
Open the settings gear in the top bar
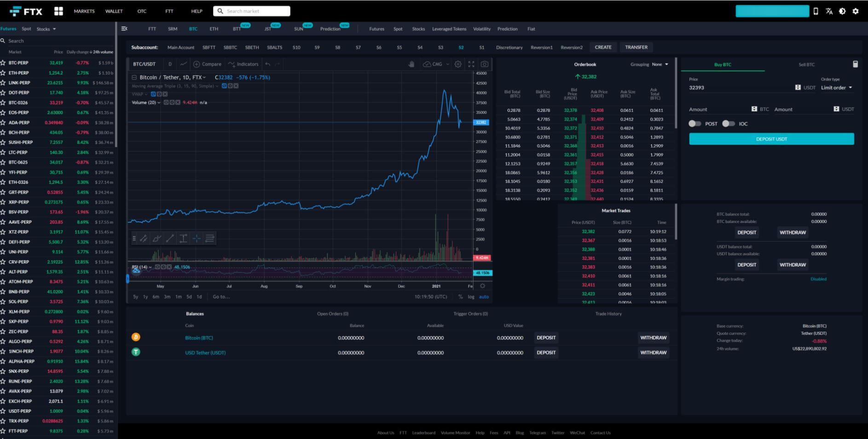(856, 11)
